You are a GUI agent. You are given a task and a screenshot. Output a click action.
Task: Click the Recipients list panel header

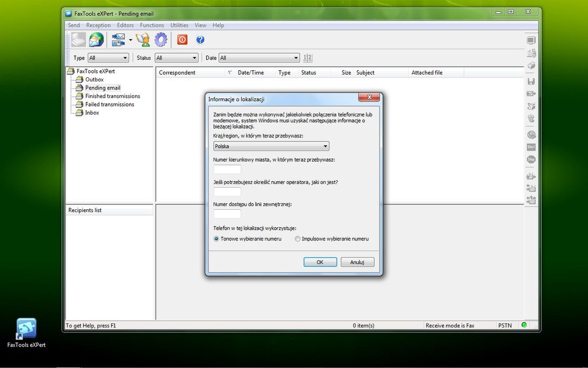(x=109, y=210)
